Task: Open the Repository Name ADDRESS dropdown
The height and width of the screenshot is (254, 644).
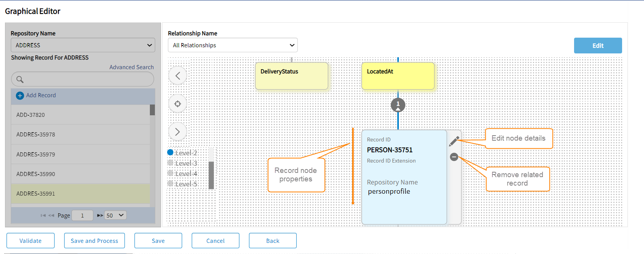Action: 83,45
